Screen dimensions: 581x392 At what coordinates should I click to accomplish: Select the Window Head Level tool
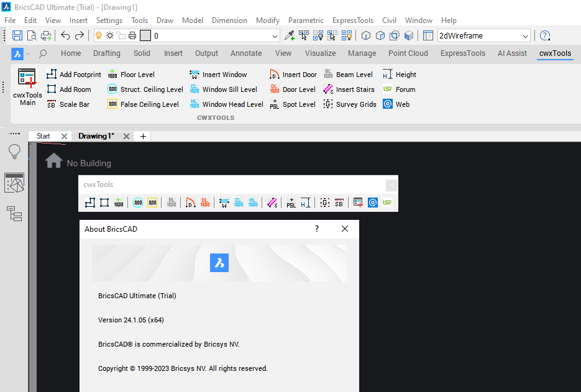click(226, 104)
